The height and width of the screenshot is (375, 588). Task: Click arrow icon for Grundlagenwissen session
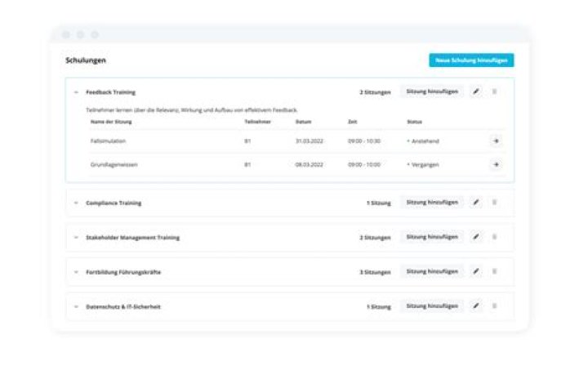(496, 164)
